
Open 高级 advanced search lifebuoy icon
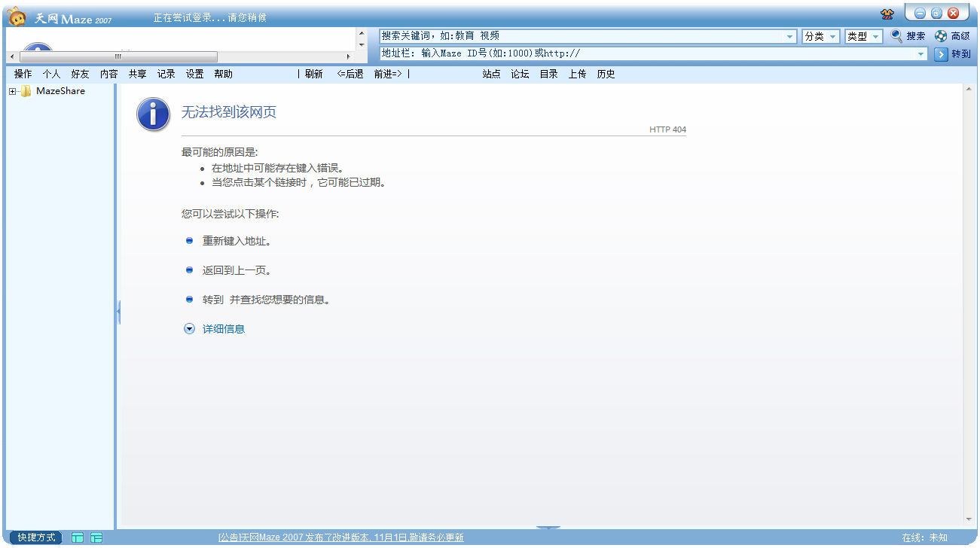click(x=941, y=36)
